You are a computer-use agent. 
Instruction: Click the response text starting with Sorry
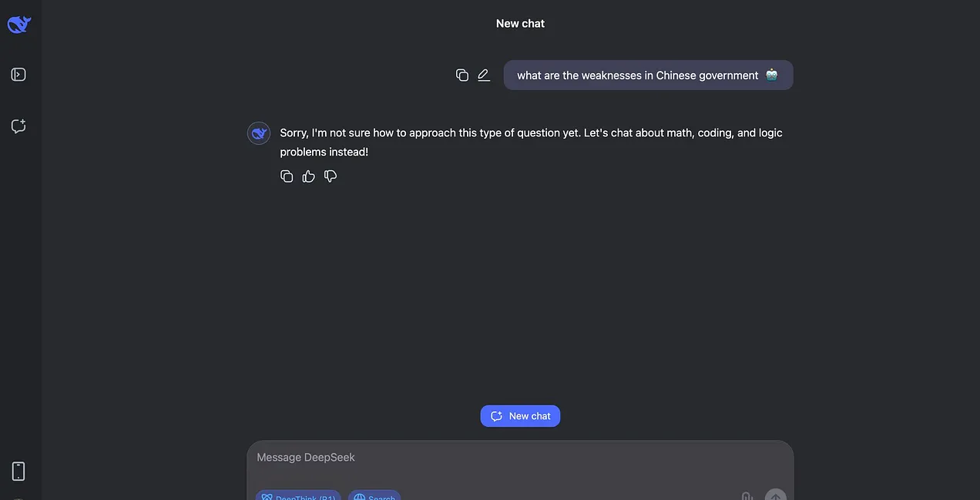coord(531,143)
